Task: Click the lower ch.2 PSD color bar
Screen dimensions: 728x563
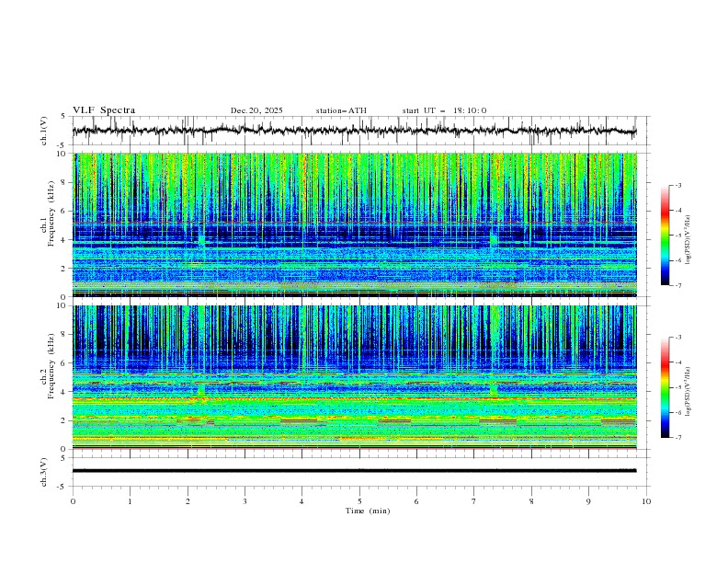Action: click(665, 387)
